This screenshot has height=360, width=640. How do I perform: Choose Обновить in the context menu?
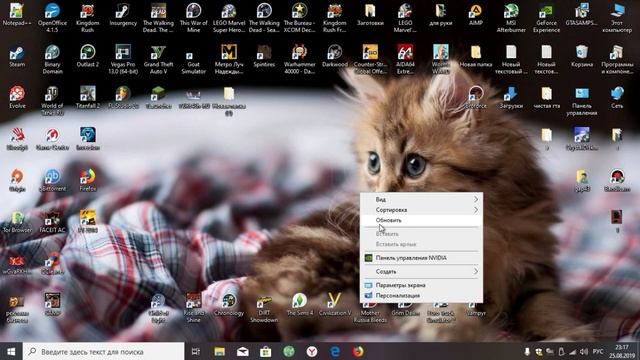point(421,220)
